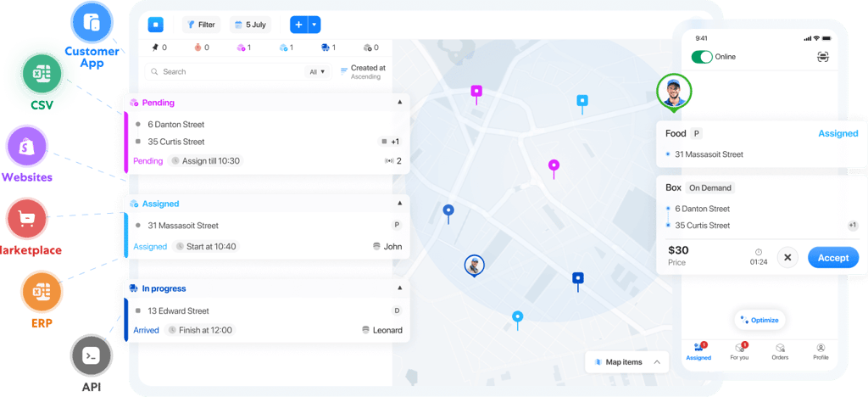Click the broadcast signal icon showing 2
Screen dimensions: 868x397
click(392, 161)
